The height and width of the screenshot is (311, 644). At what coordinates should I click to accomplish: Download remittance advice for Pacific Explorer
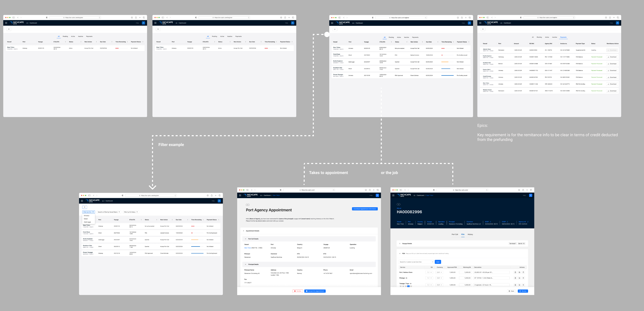tap(612, 57)
